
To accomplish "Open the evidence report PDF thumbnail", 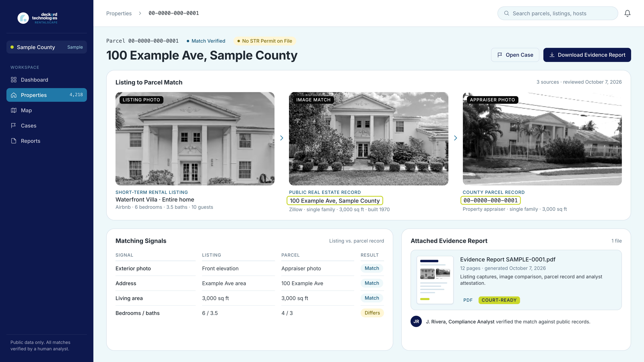I will 435,280.
